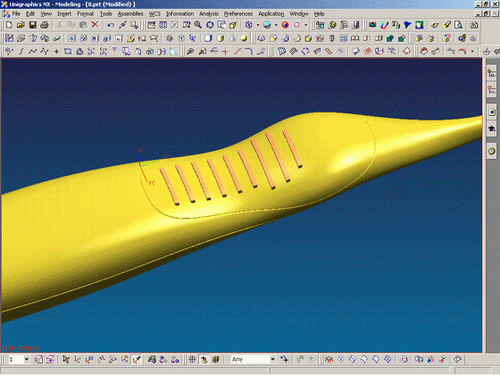Expand the shaded display style dropdown arrow
Screen dimensions: 500x375
(x=276, y=25)
